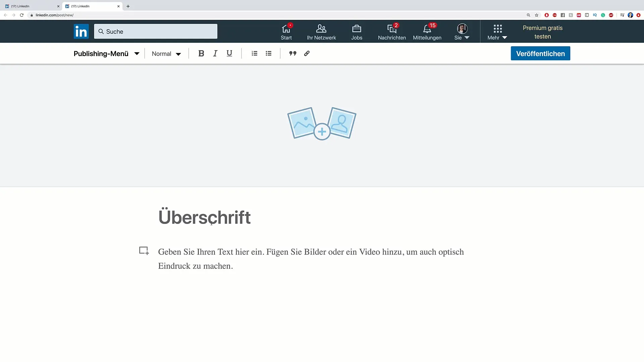
Task: Open the Facebook extension icon
Action: [x=563, y=15]
